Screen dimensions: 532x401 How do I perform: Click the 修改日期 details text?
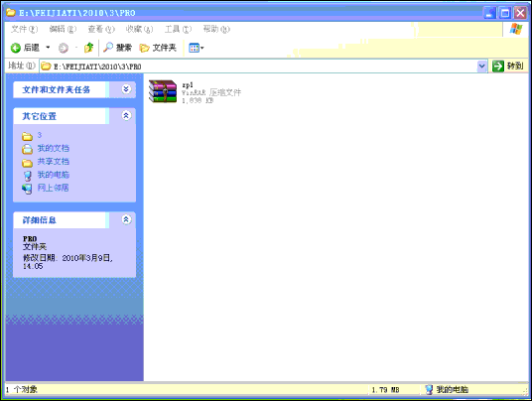[x=67, y=262]
